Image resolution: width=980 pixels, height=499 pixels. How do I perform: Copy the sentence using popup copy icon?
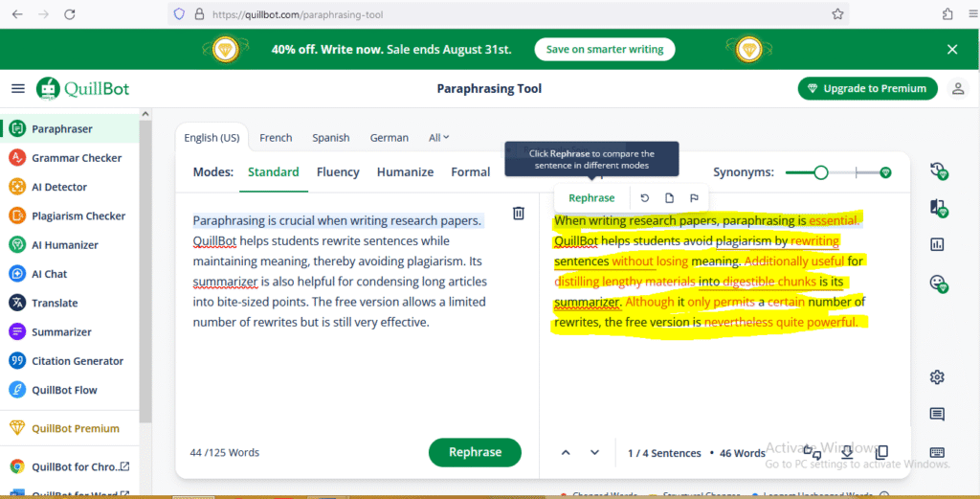[669, 197]
